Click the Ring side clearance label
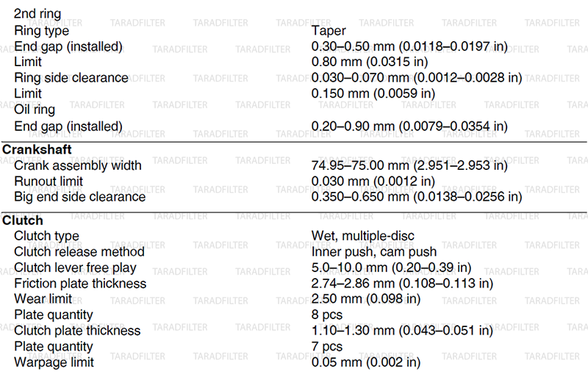588x375 pixels. 71,78
